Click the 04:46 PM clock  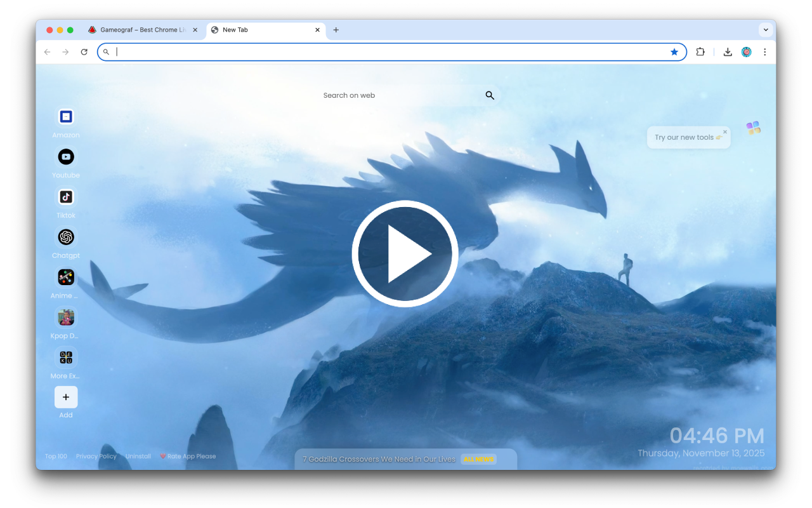coord(717,436)
